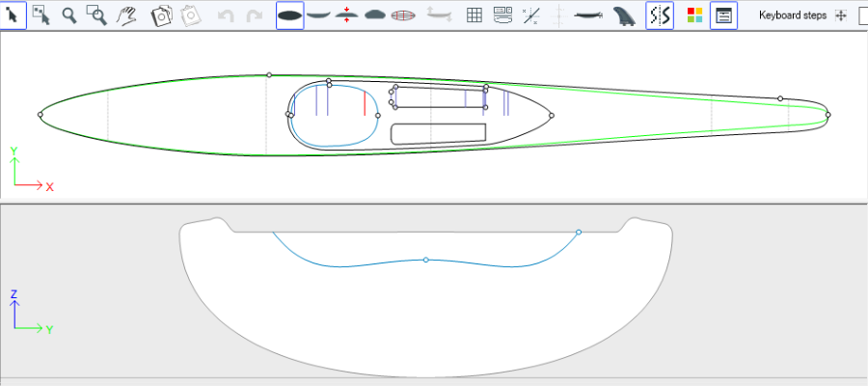Select the hand pan tool
This screenshot has height=386, width=868.
tap(126, 15)
